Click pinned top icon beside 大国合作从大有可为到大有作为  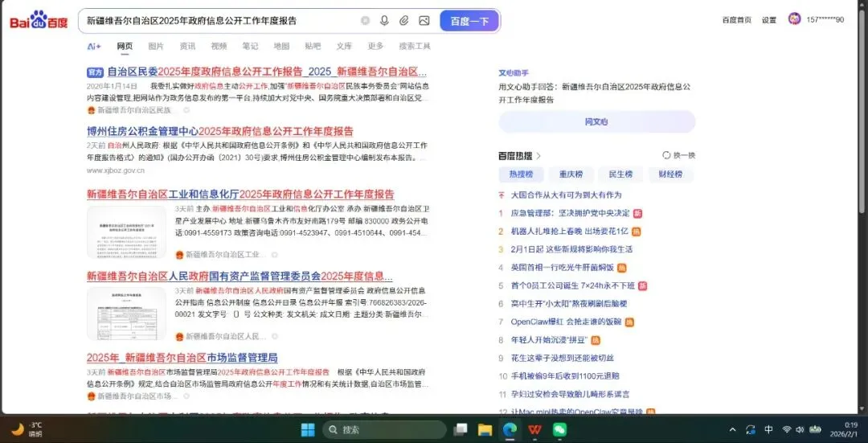pyautogui.click(x=502, y=195)
